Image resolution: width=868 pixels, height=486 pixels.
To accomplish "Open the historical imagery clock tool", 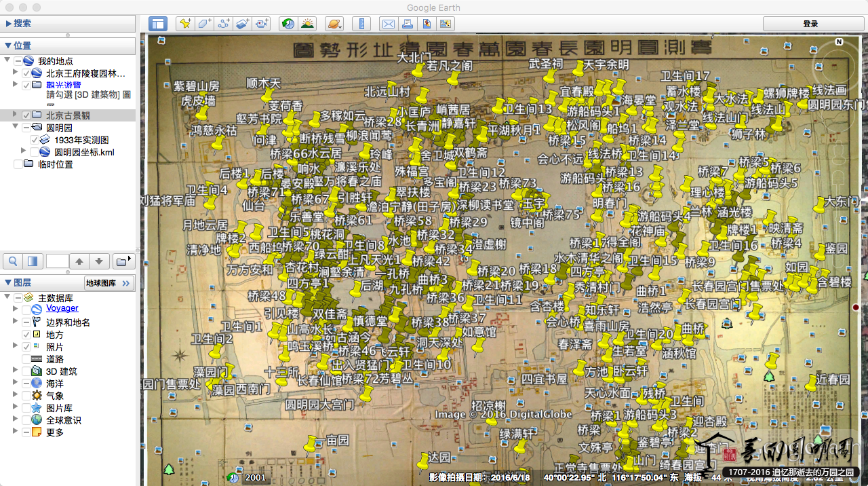I will click(x=288, y=24).
